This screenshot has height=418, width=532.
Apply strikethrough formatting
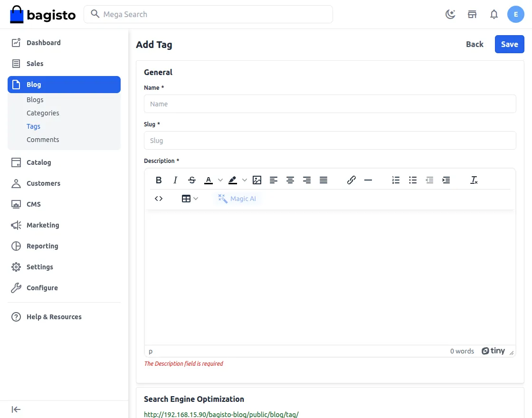coord(192,180)
